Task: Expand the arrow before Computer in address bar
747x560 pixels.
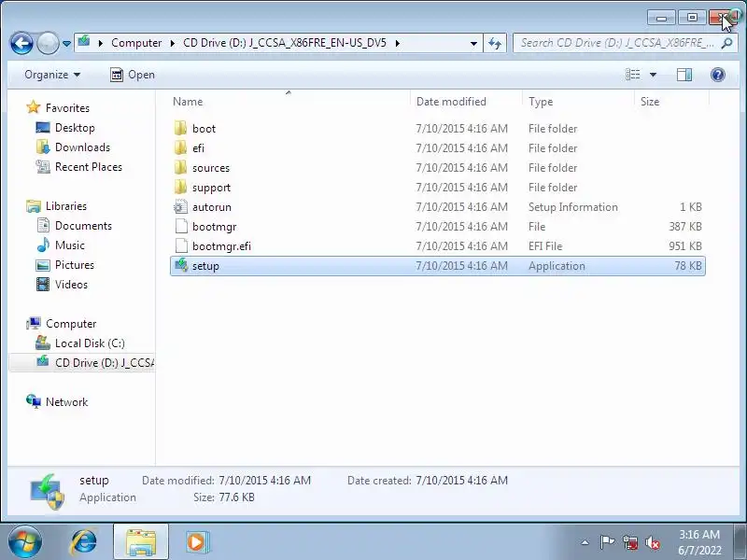Action: pos(101,43)
